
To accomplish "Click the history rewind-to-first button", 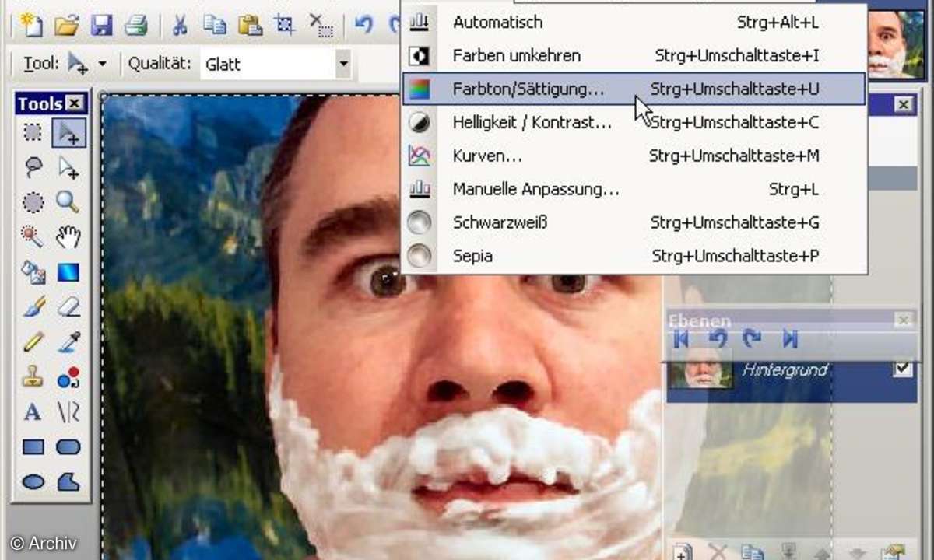I will point(682,338).
